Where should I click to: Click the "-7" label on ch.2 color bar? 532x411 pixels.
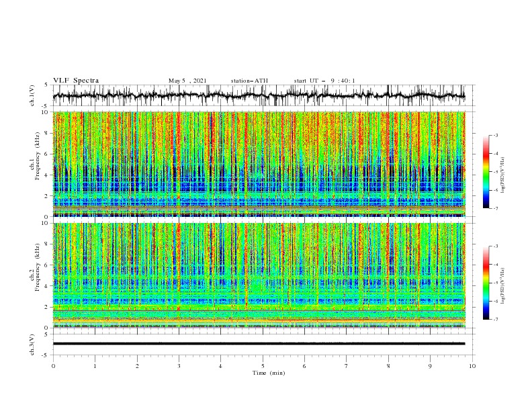495,320
